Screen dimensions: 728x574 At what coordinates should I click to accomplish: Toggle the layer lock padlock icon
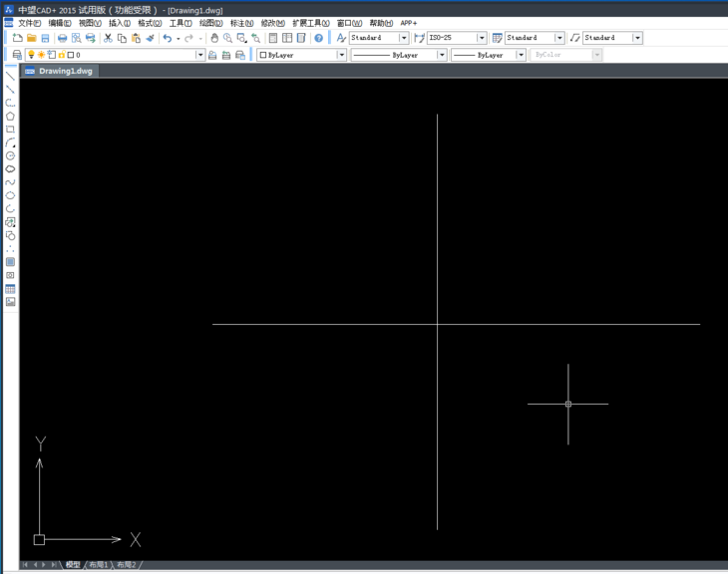(61, 55)
